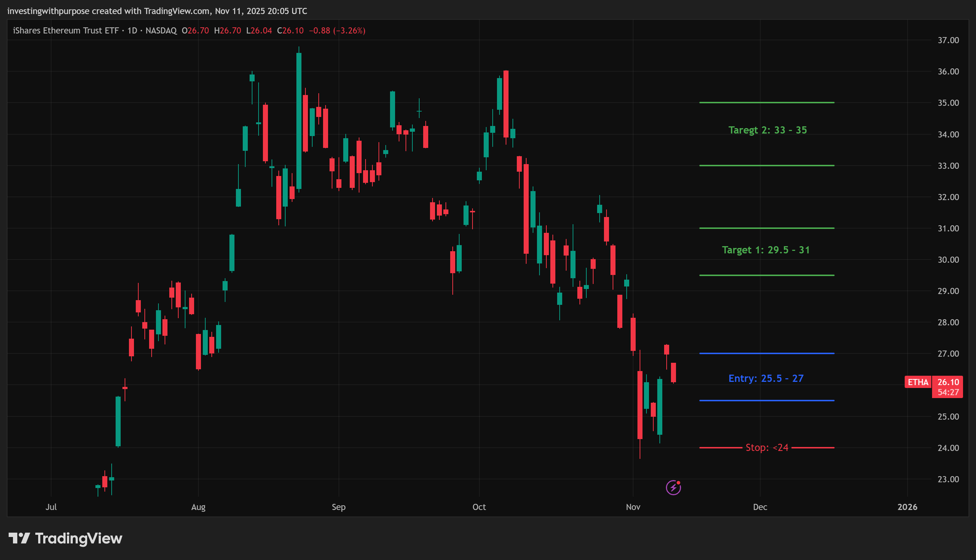Click the 26.10 current price tag

pyautogui.click(x=948, y=382)
